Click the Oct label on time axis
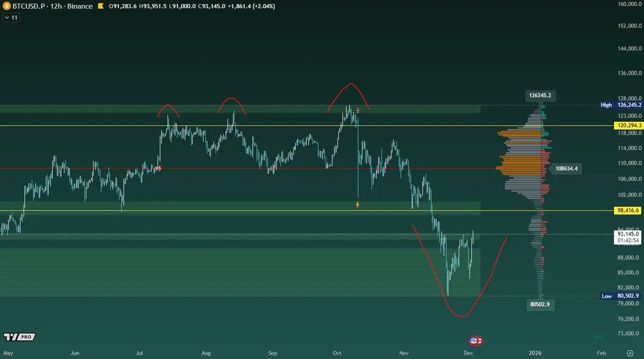This screenshot has height=359, width=644. click(337, 353)
